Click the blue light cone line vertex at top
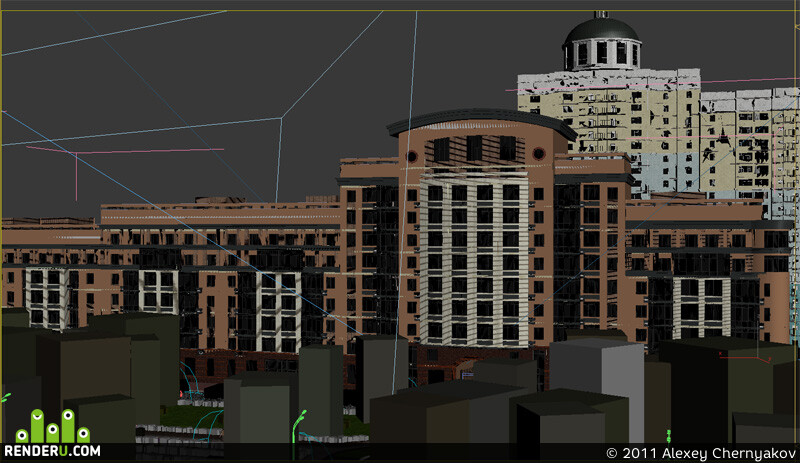Screen dimensions: 800x463 click(281, 118)
